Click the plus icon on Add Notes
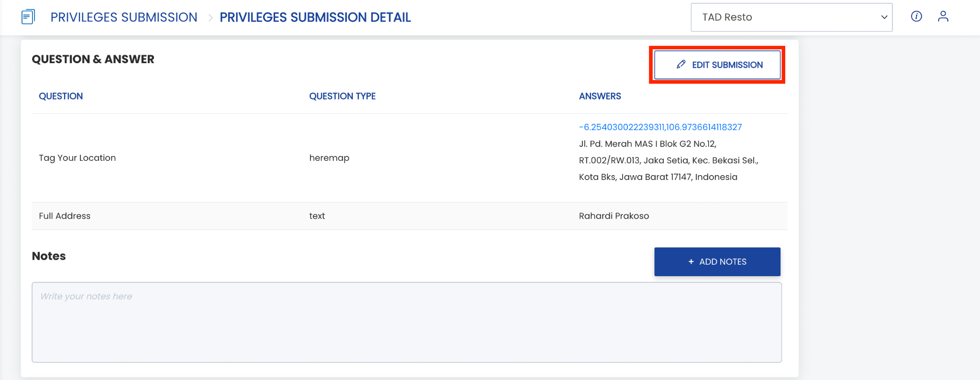 pos(691,262)
